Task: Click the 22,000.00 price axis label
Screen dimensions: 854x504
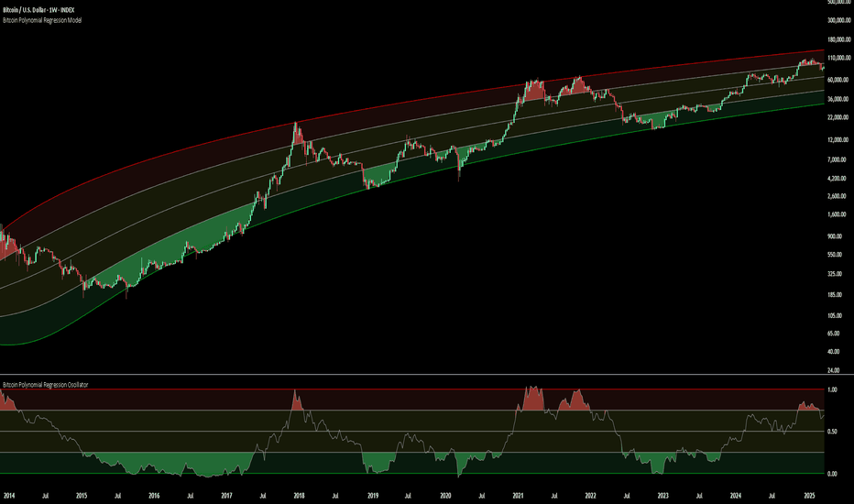Action: tap(838, 117)
